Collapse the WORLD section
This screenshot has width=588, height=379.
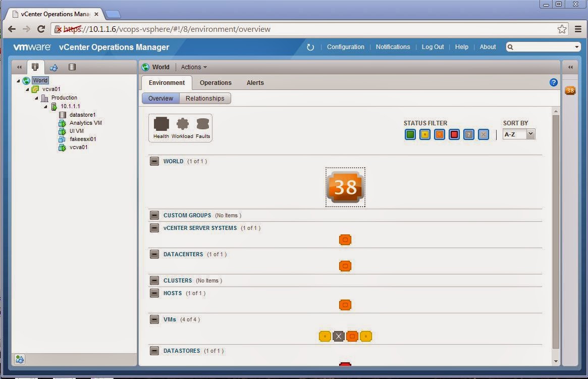tap(154, 161)
